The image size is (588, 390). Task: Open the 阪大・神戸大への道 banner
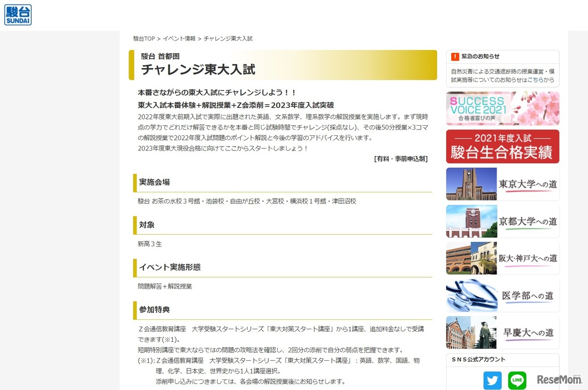coord(503,258)
